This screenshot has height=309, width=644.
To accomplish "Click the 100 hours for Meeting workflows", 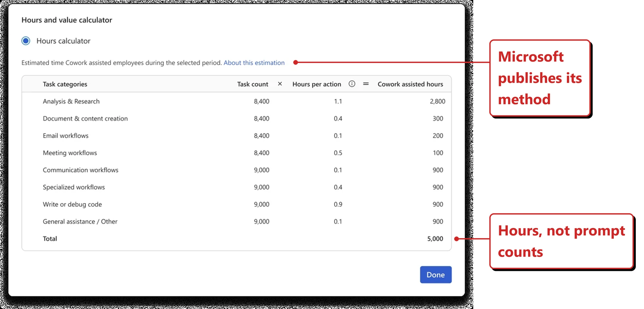I will tap(438, 153).
